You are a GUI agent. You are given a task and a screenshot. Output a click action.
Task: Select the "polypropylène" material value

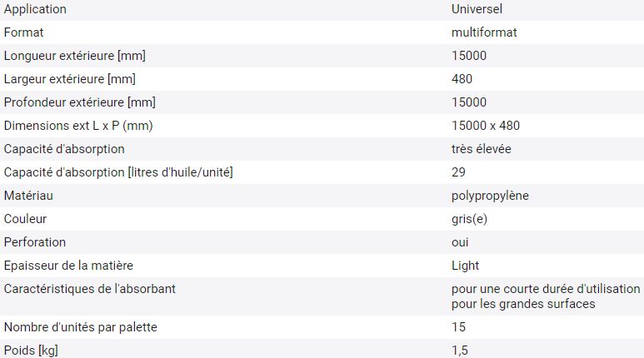tap(490, 196)
